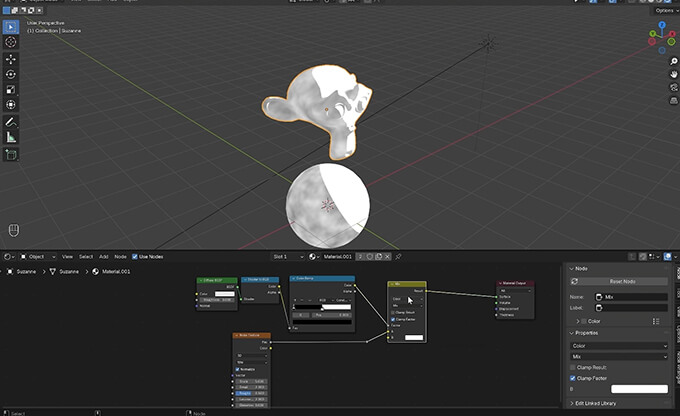Open the material browse sphere icon
The image size is (680, 416).
(x=313, y=257)
